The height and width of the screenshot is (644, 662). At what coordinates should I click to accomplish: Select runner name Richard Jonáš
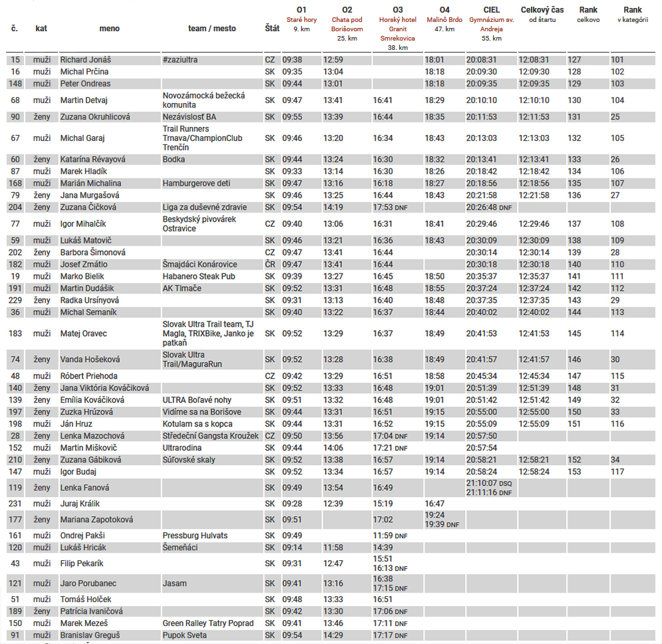[86, 60]
